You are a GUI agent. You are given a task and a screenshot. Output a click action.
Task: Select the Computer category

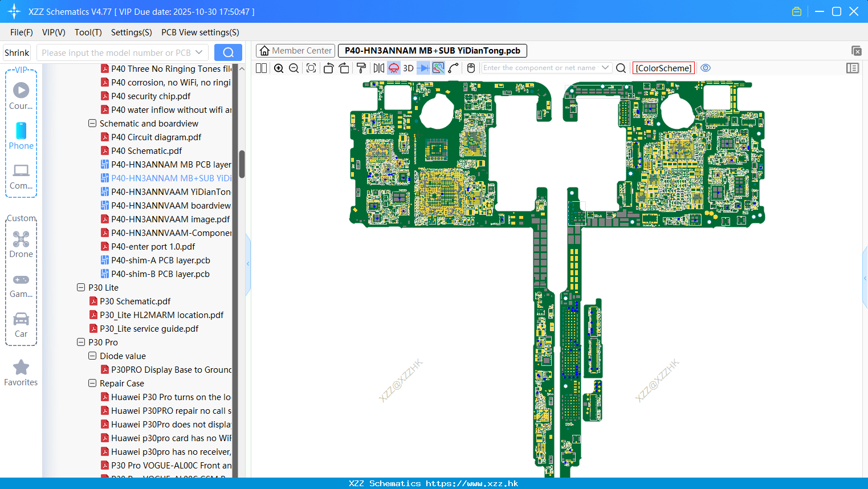(21, 176)
